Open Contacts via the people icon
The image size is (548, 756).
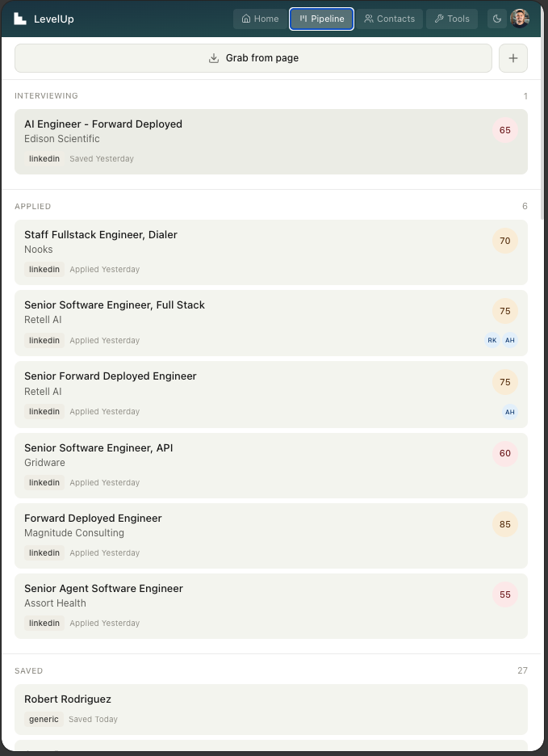pos(367,19)
